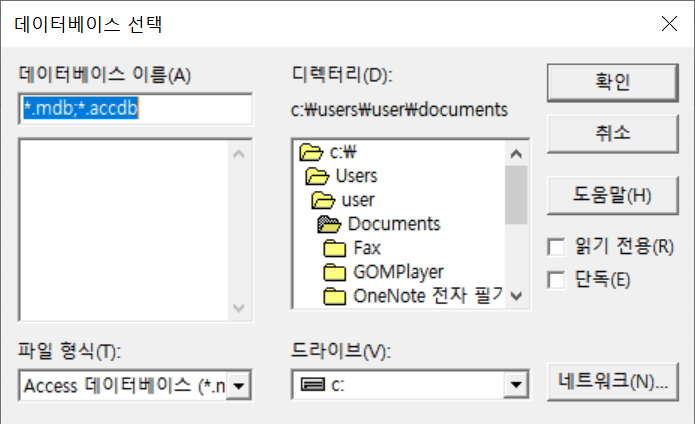Click the Users open-folder icon
Screen dimensions: 695x424
tap(317, 176)
